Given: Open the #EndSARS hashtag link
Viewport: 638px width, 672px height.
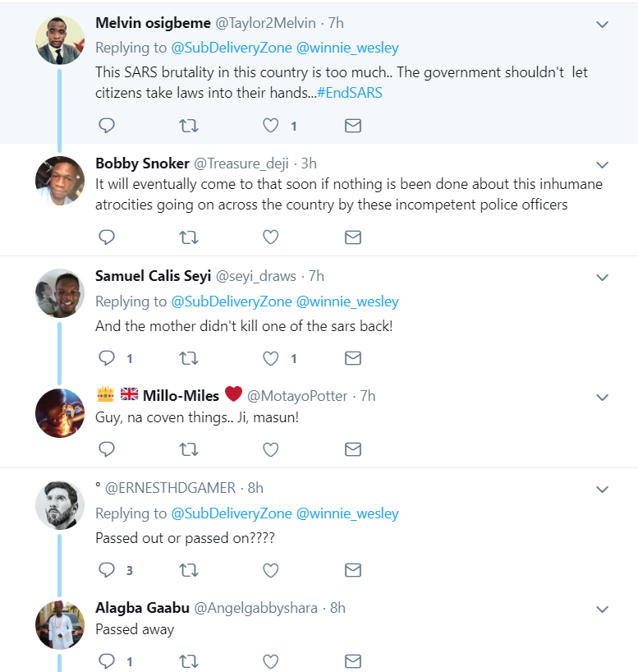Looking at the screenshot, I should pos(349,93).
